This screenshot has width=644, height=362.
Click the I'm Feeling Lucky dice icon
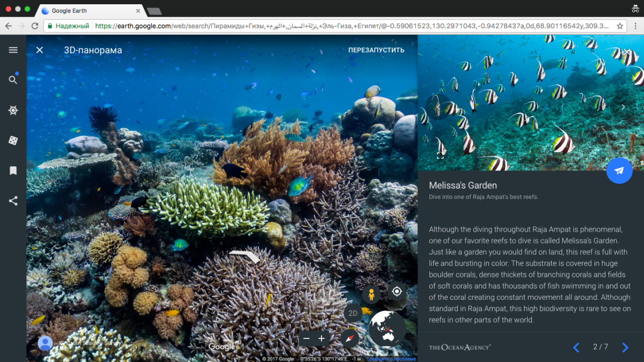tap(13, 141)
